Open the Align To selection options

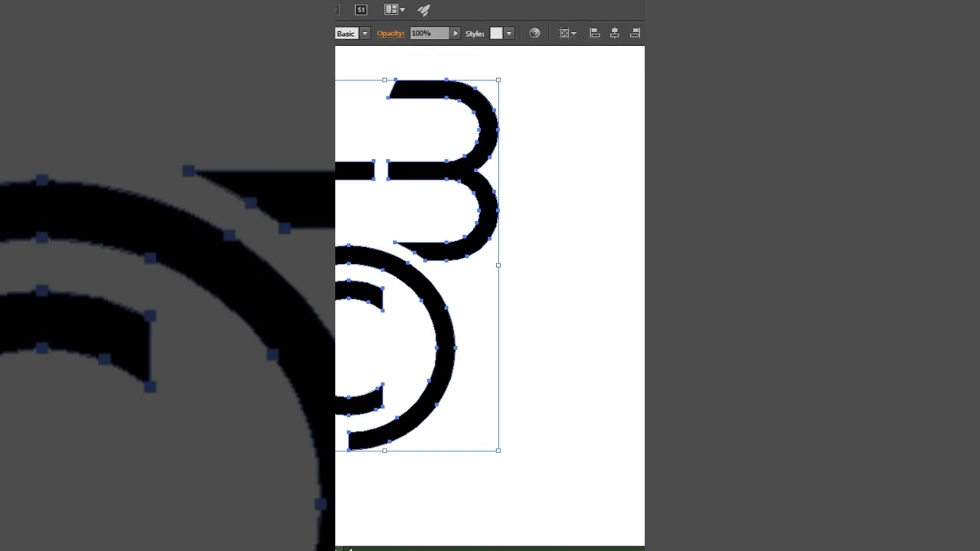(x=567, y=34)
